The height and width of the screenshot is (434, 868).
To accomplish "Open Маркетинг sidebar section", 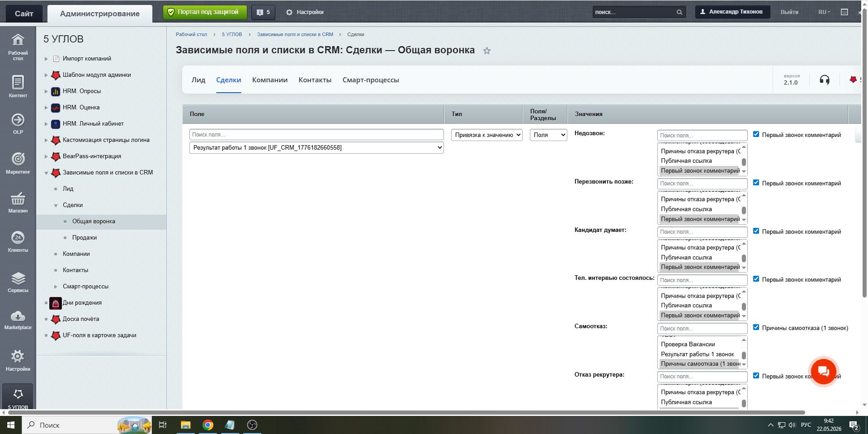I will [18, 163].
